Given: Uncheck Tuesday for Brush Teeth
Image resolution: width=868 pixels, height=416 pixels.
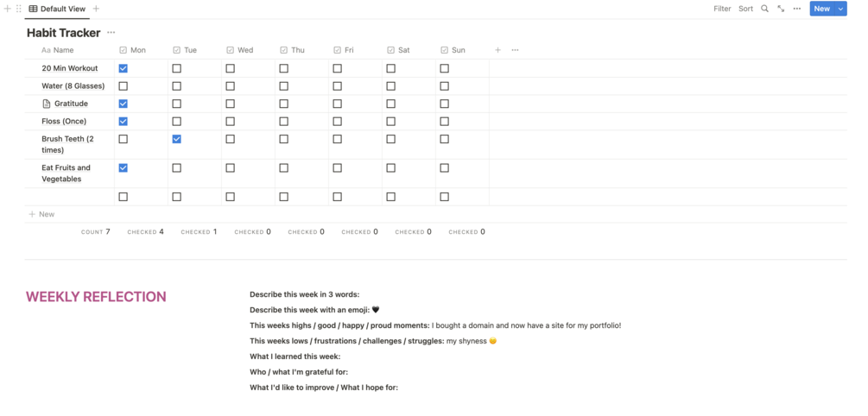Looking at the screenshot, I should [177, 139].
